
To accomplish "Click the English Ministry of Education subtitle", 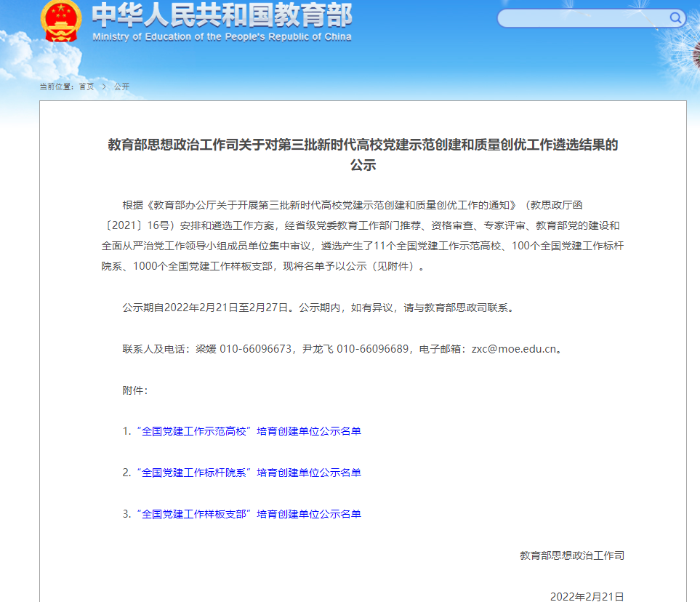I will click(222, 37).
